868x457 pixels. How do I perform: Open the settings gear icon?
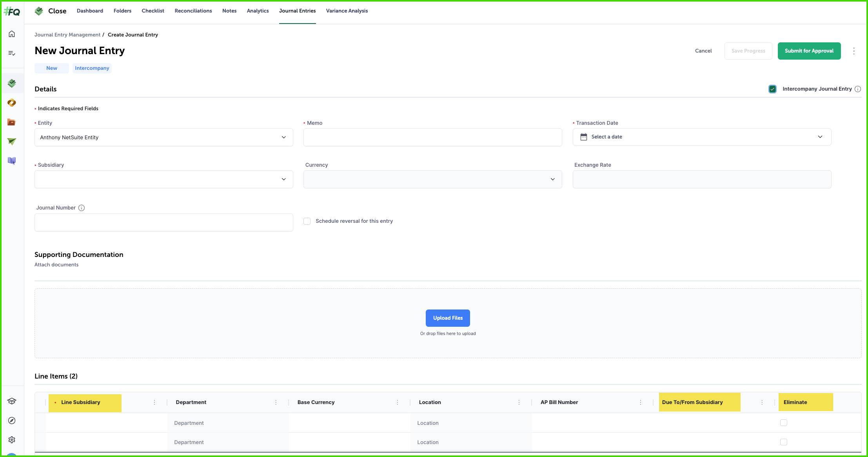12,440
